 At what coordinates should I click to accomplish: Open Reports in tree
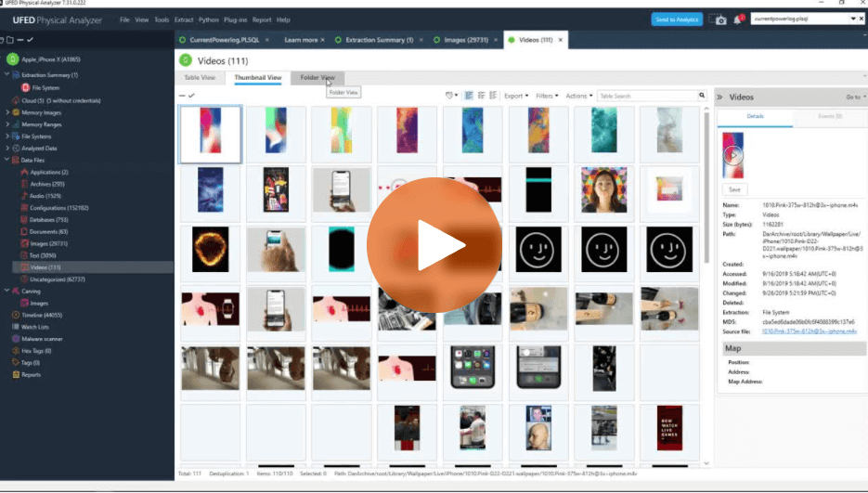[x=27, y=374]
